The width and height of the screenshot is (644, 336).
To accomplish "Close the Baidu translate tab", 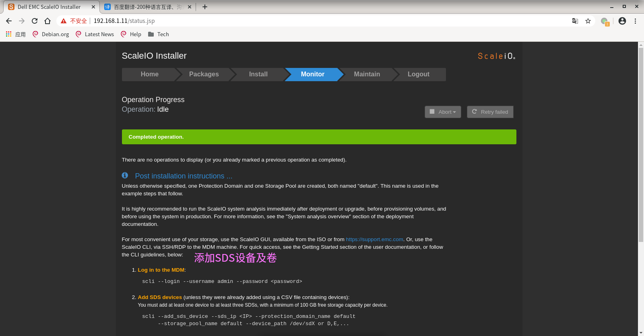I will [190, 7].
